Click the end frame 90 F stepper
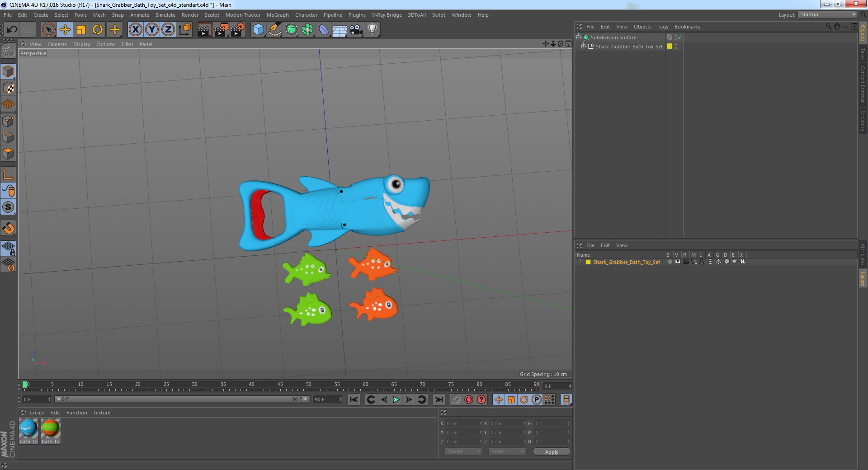Viewport: 868px width, 470px height. coord(340,399)
